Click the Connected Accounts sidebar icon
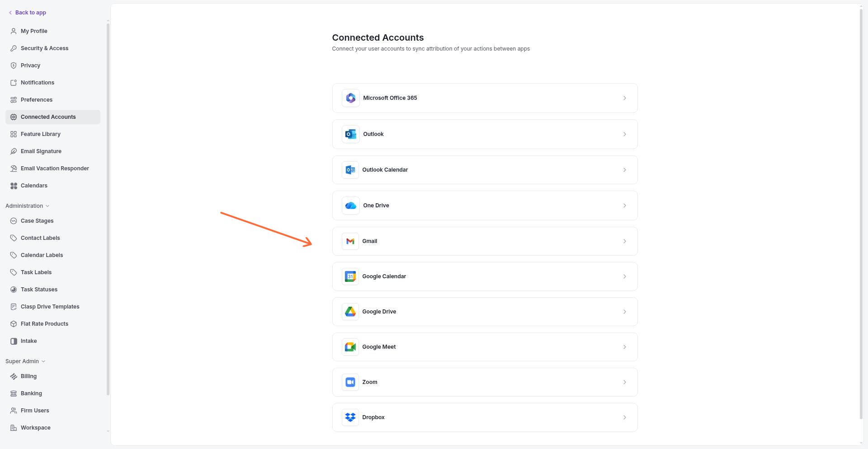The image size is (868, 449). pyautogui.click(x=14, y=117)
